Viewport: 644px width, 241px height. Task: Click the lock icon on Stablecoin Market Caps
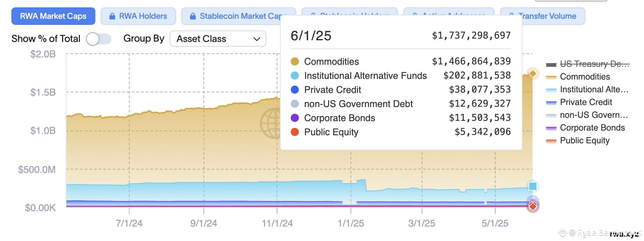coord(193,16)
